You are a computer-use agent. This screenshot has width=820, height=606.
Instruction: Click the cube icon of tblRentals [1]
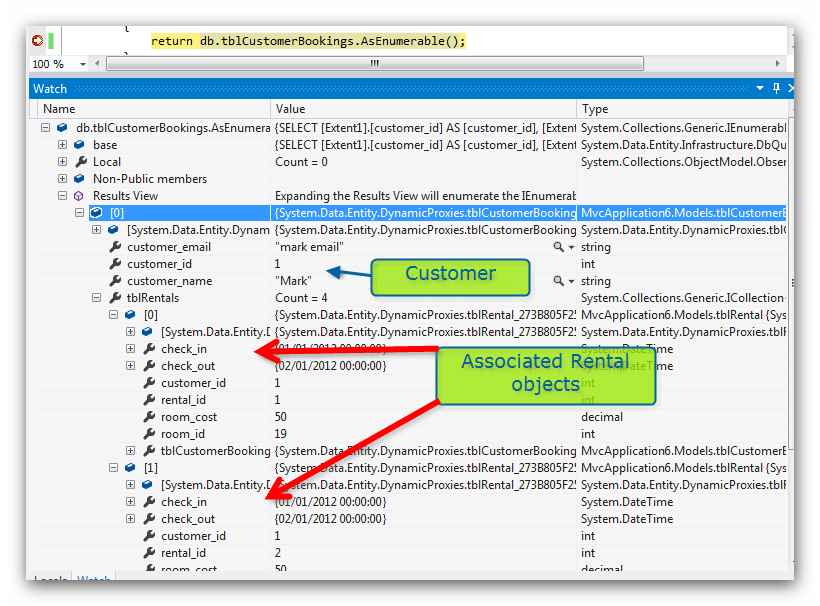point(130,467)
